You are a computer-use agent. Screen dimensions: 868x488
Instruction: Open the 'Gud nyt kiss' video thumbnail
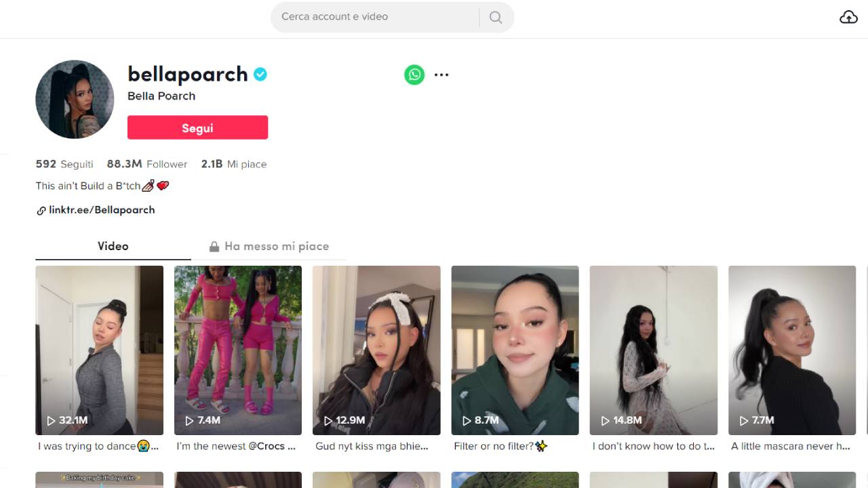pos(376,350)
